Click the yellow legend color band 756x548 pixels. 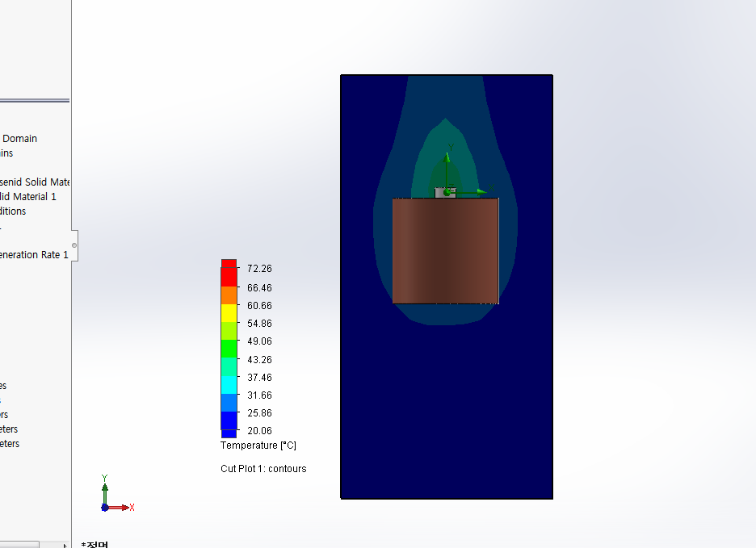click(x=229, y=313)
